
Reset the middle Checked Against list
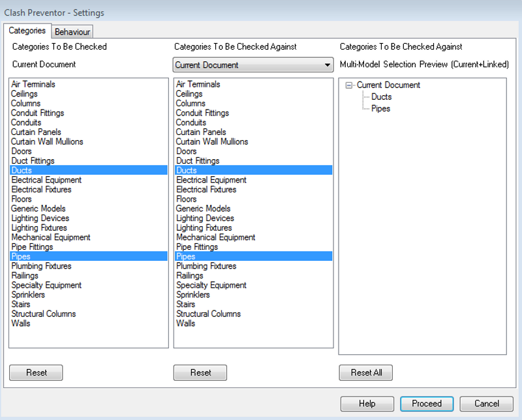tap(200, 372)
